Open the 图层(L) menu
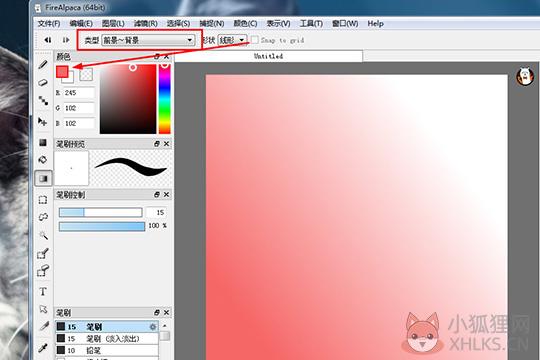This screenshot has height=360, width=540. [x=113, y=23]
